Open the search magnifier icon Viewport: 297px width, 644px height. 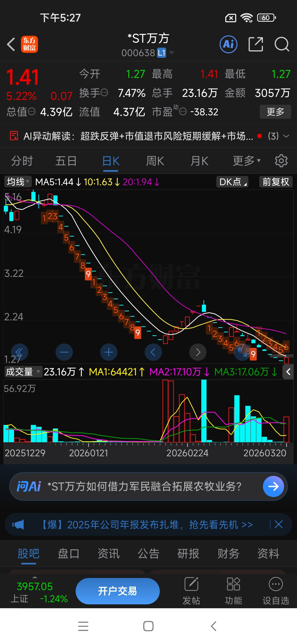point(282,44)
